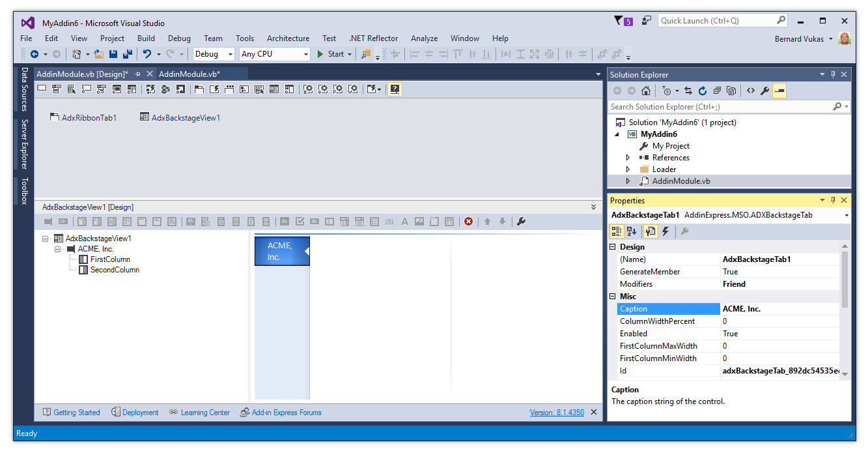Open the Architecture menu
The image size is (868, 451).
point(288,38)
